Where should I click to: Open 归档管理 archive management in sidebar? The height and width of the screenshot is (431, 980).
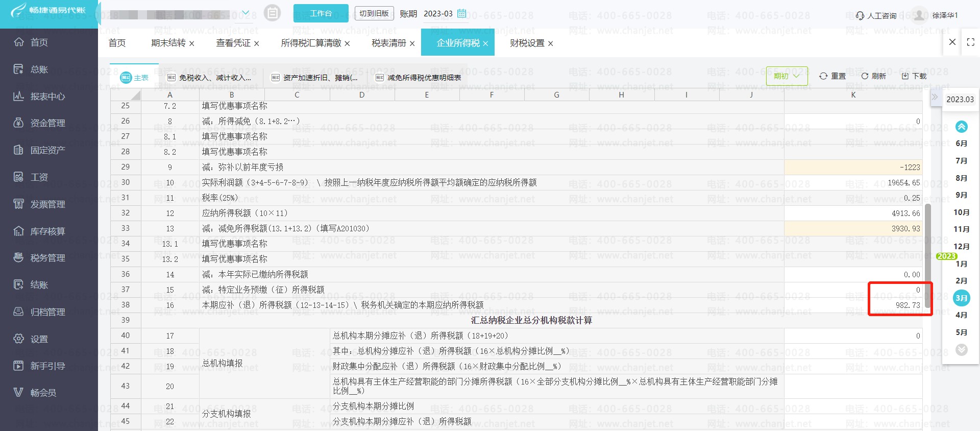(x=39, y=312)
